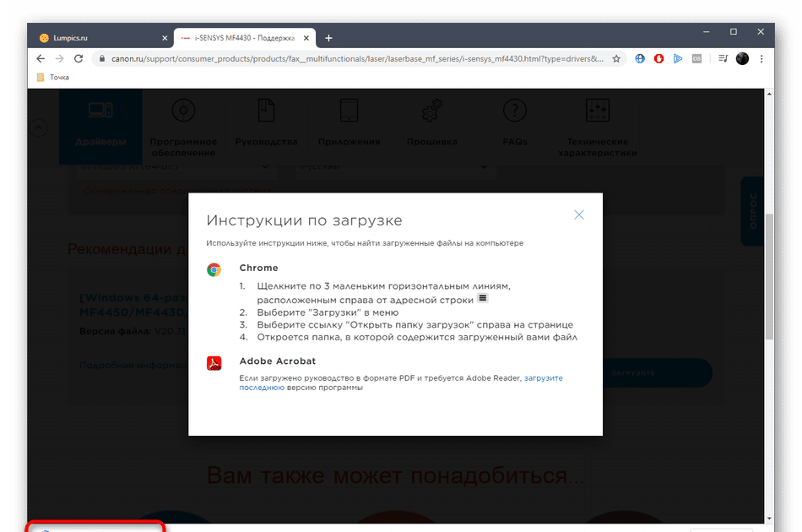This screenshot has width=802, height=532.
Task: Open the Приложения section
Action: point(349,127)
